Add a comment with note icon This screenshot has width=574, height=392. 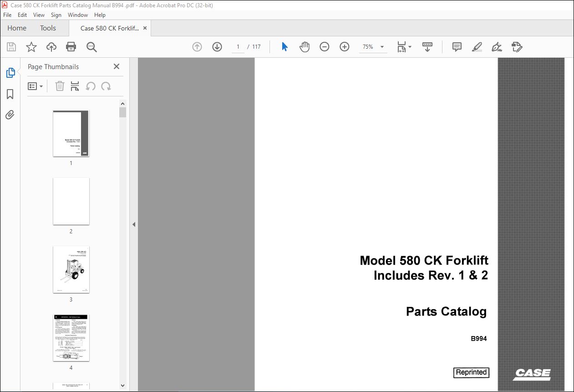tap(457, 47)
